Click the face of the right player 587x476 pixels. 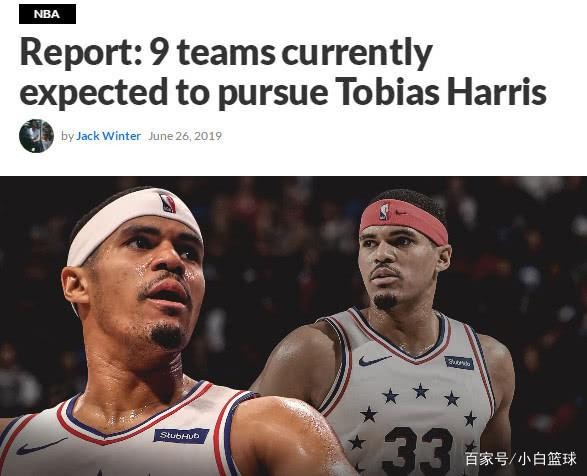(x=395, y=268)
